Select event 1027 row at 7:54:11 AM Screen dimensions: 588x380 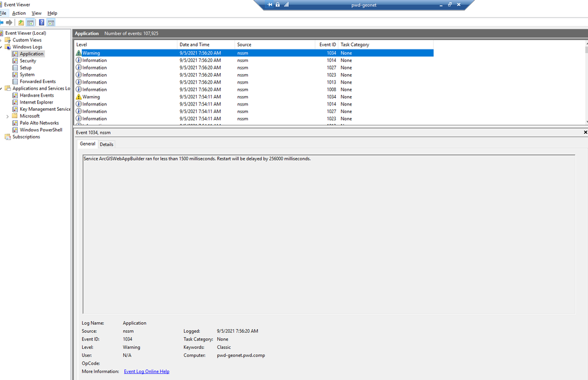point(255,111)
